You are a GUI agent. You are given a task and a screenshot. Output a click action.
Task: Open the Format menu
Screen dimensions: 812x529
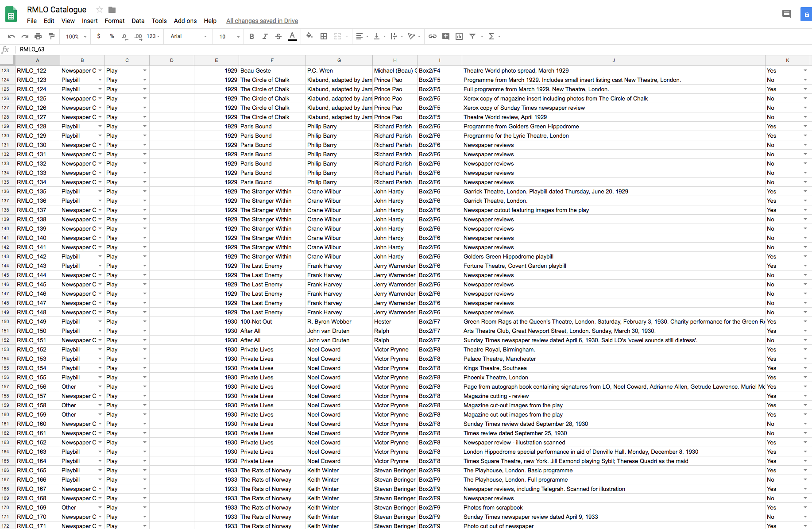(115, 21)
